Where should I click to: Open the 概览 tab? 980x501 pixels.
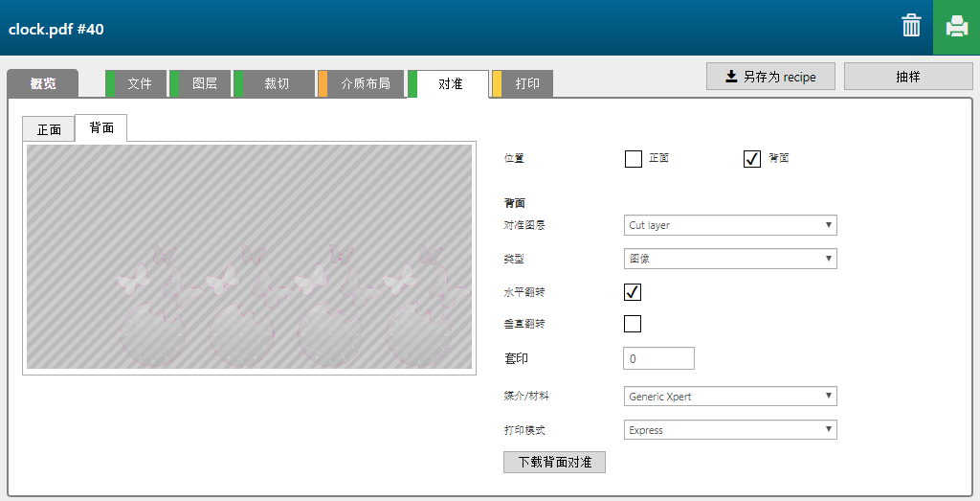coord(42,84)
